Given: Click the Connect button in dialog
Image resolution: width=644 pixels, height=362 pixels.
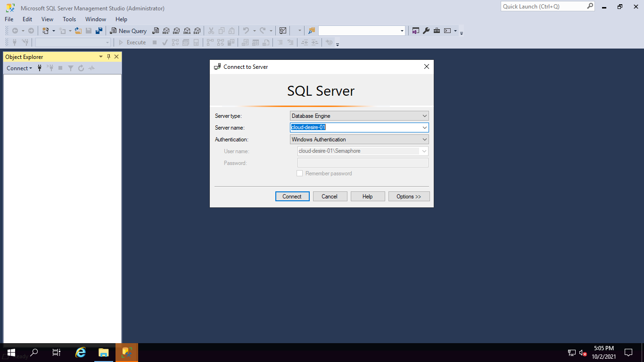Looking at the screenshot, I should pyautogui.click(x=292, y=197).
